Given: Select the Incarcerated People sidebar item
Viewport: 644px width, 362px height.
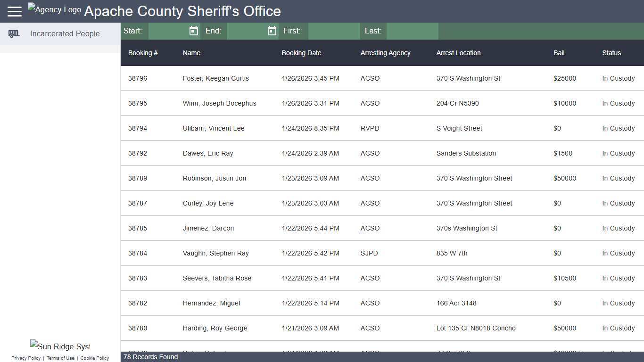Looking at the screenshot, I should coord(65,33).
